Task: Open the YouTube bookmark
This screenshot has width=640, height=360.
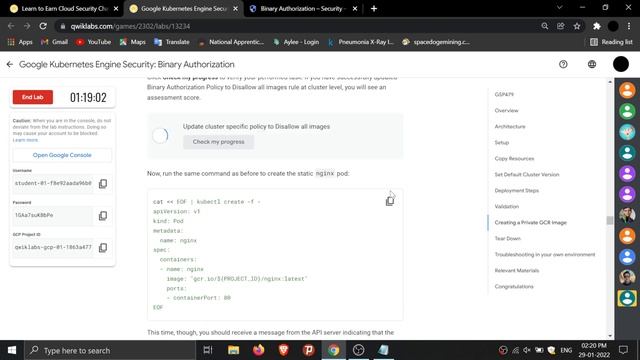Action: point(93,42)
